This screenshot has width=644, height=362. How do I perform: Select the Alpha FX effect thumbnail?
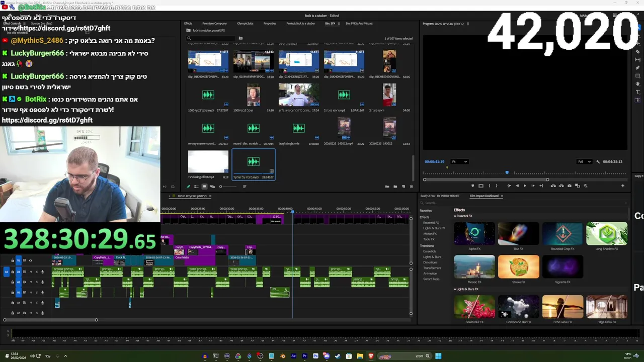click(x=474, y=234)
